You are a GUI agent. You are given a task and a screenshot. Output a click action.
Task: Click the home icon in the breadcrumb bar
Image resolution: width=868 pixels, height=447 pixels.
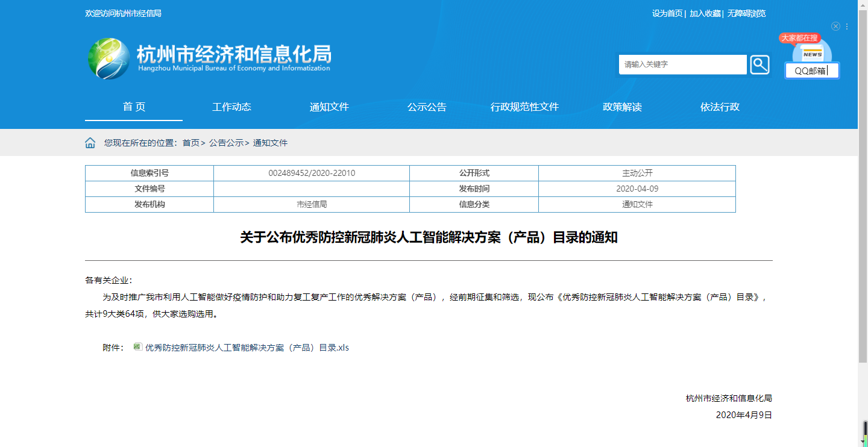tap(90, 143)
